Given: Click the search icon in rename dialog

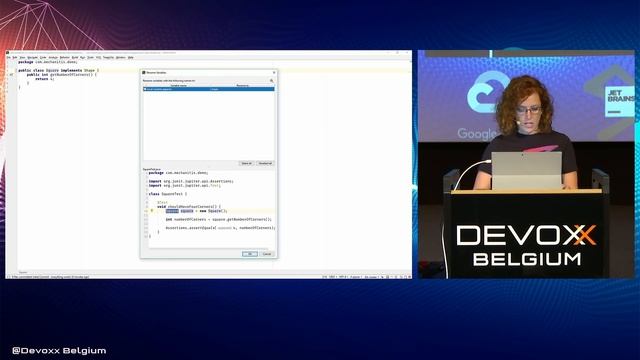Looking at the screenshot, I should [x=272, y=81].
